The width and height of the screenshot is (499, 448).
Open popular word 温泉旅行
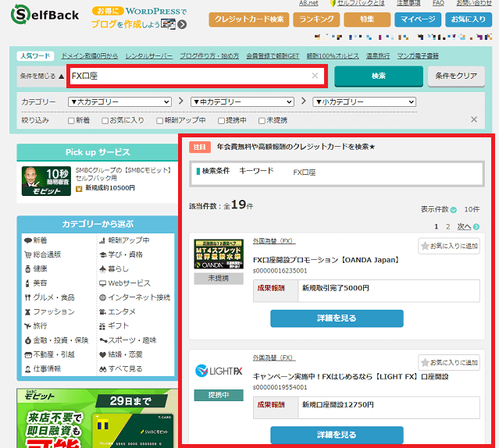[378, 56]
